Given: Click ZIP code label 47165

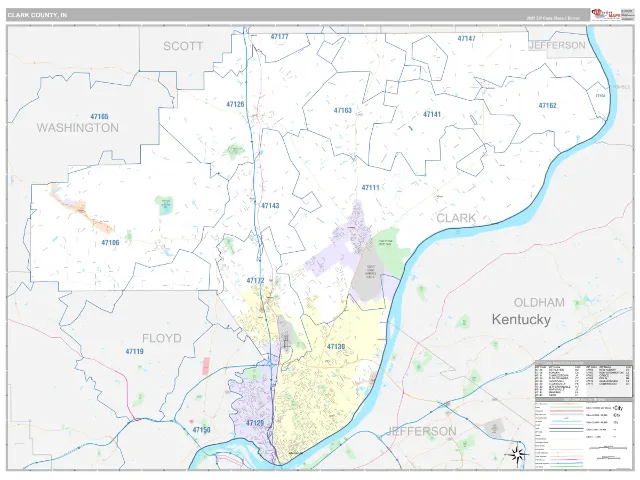Looking at the screenshot, I should click(100, 116).
